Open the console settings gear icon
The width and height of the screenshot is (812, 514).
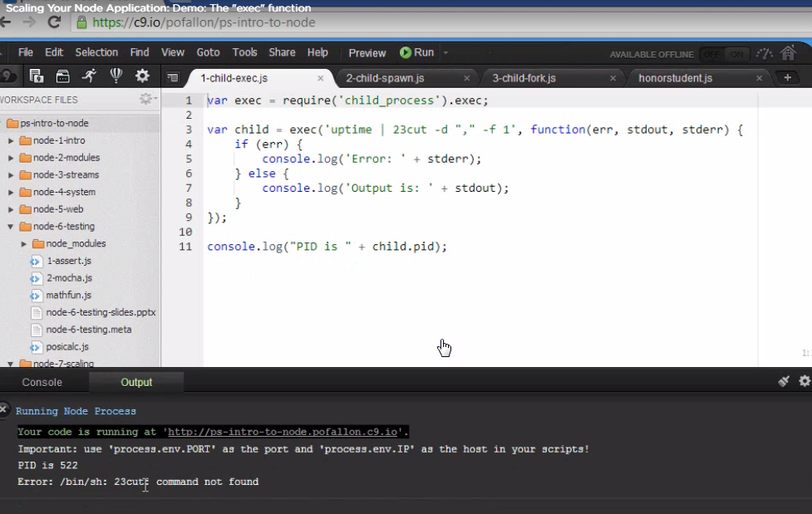(x=805, y=381)
